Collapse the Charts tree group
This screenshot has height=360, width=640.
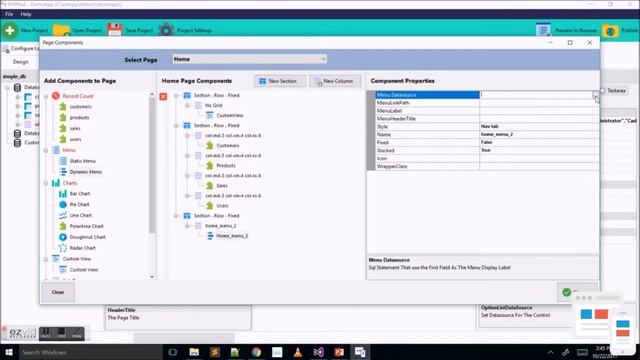pyautogui.click(x=46, y=183)
